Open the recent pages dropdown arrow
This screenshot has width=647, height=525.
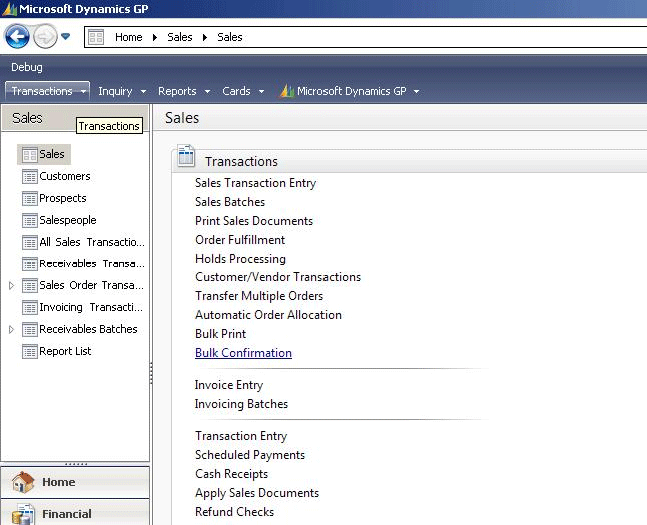click(x=65, y=37)
